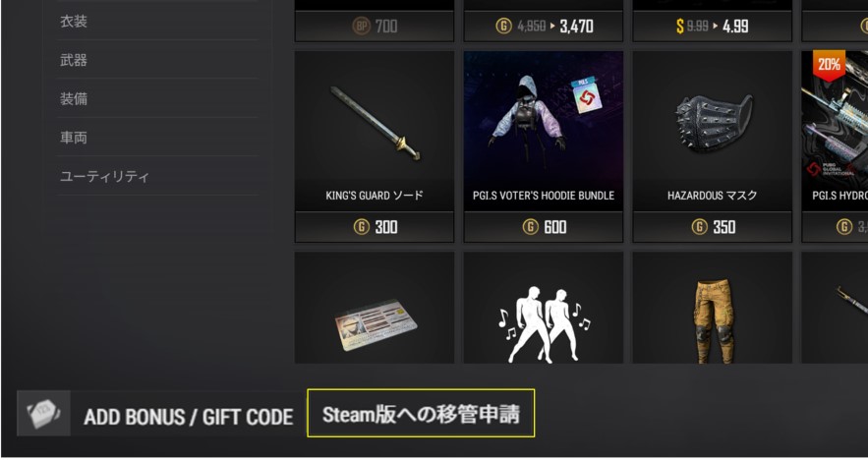Click the $4.99 discounted price button

[x=713, y=26]
